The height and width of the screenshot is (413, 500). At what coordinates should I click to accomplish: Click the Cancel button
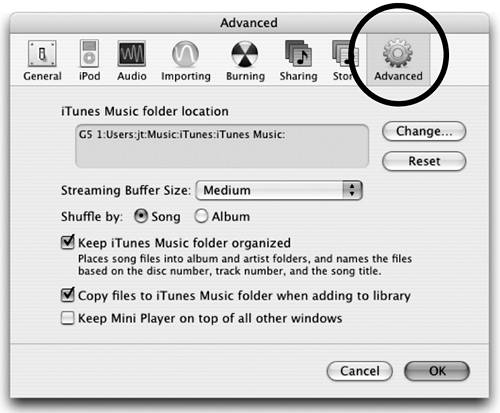(x=360, y=371)
